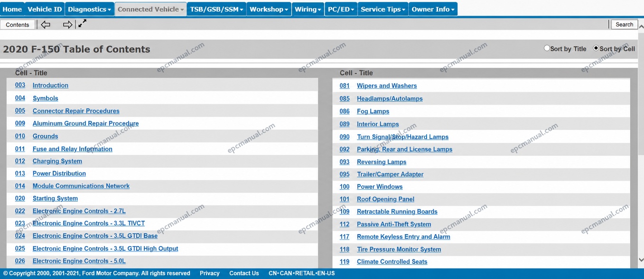Viewport: 644px width, 279px height.
Task: Open Electronic Engine Controls - 3.5L GTDI Base
Action: tap(95, 236)
